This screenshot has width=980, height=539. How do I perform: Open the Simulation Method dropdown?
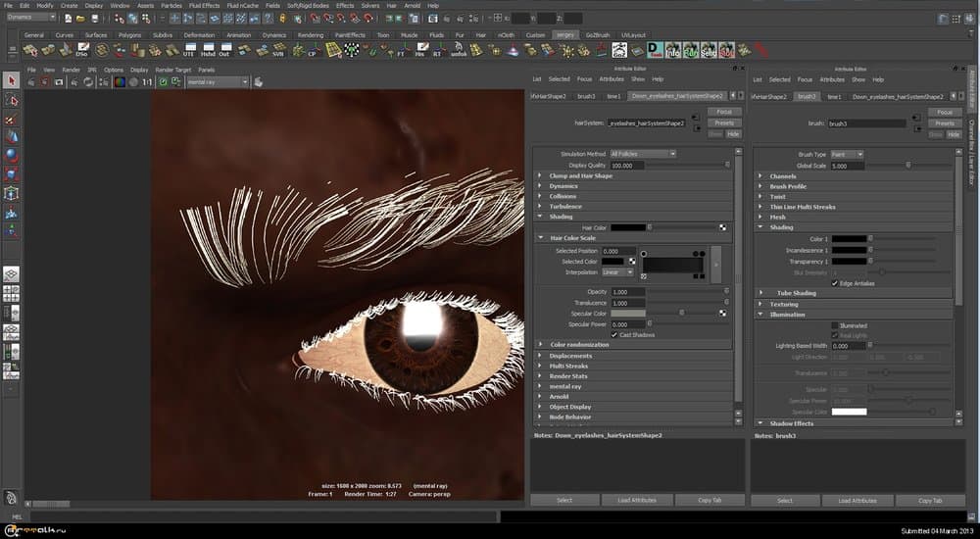pos(643,154)
